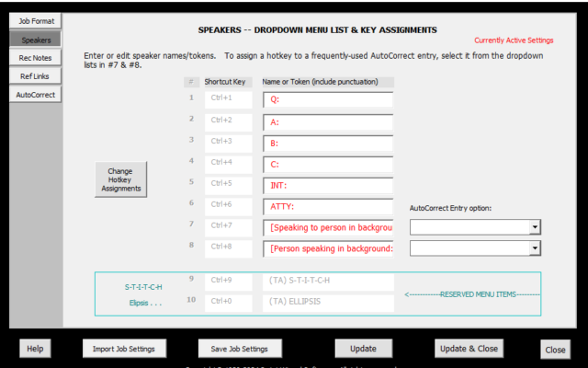Image resolution: width=588 pixels, height=368 pixels.
Task: Click the AutoCorrect Entry option label
Action: coord(450,208)
